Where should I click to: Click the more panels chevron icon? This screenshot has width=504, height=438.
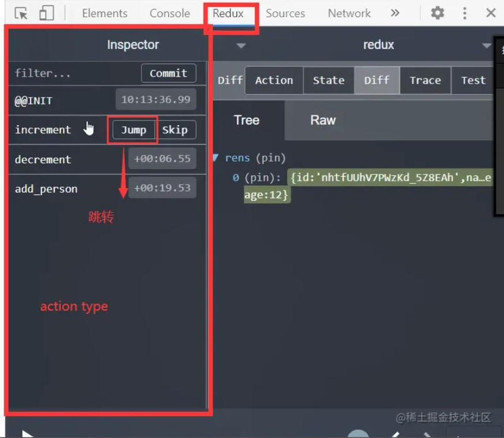pyautogui.click(x=395, y=13)
